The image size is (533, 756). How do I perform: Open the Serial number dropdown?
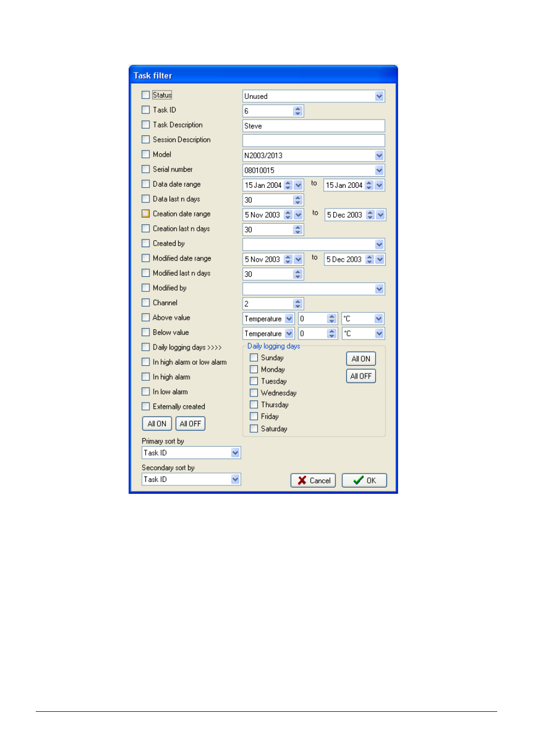pos(379,170)
